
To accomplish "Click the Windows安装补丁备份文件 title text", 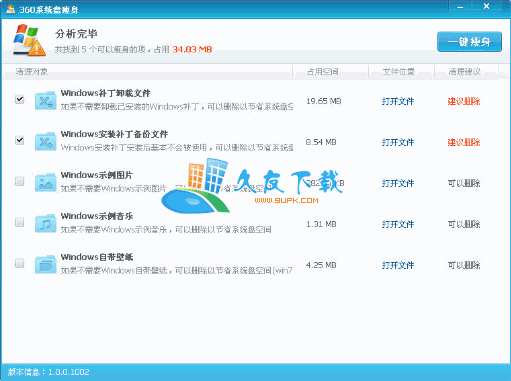I will [114, 134].
